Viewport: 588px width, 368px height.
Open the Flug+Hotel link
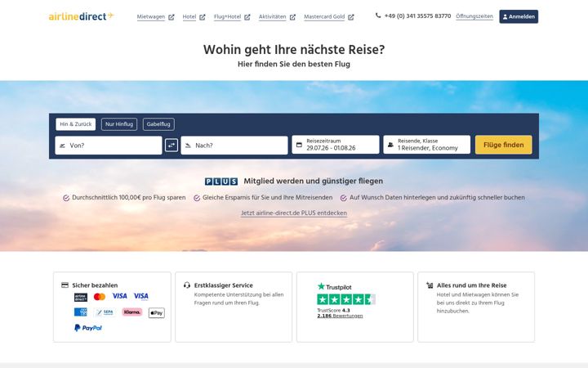[x=227, y=17]
